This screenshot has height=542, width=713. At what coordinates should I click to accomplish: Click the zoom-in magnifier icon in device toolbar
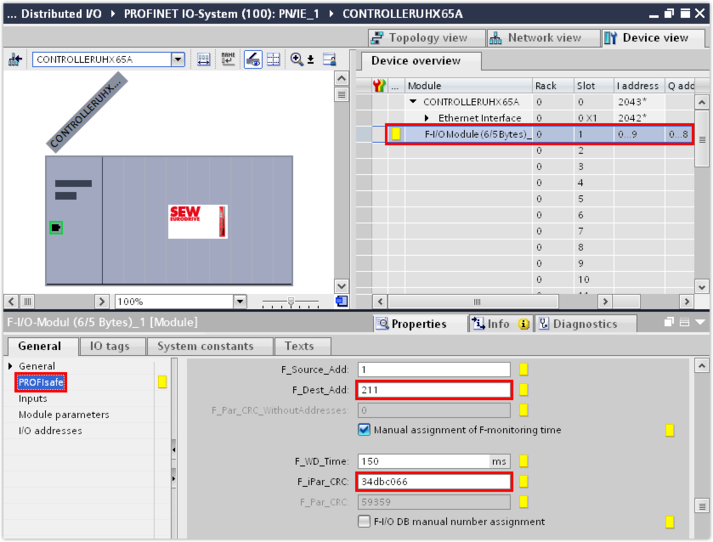point(297,60)
